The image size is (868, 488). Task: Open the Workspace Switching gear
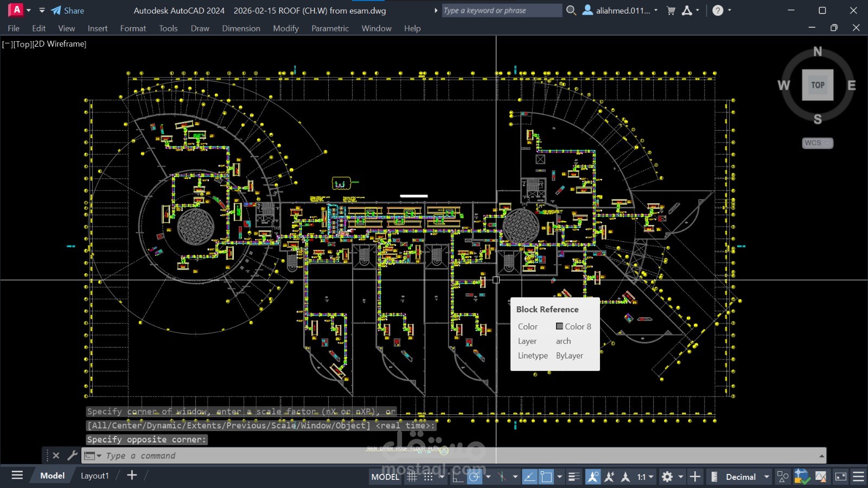pos(667,477)
